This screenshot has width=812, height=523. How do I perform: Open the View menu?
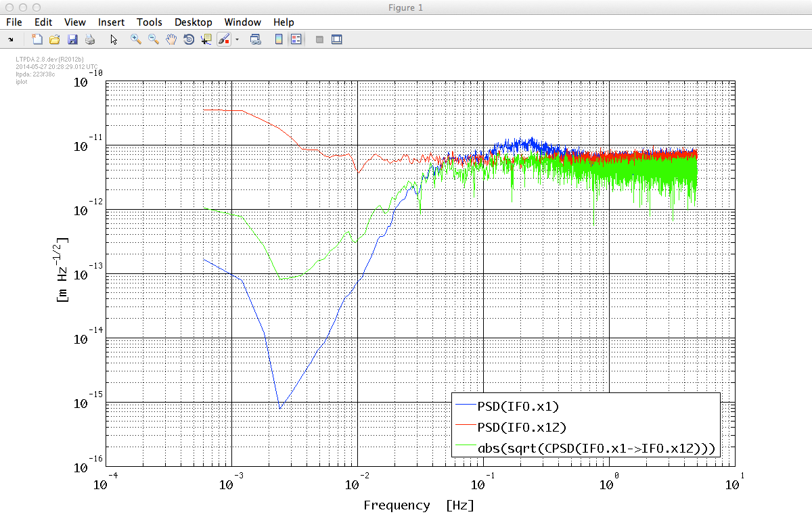point(75,22)
